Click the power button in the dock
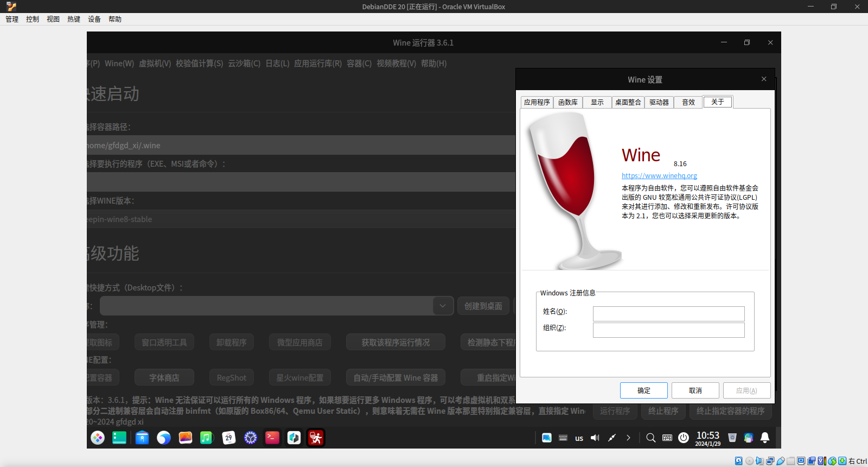868x467 pixels. pyautogui.click(x=684, y=438)
